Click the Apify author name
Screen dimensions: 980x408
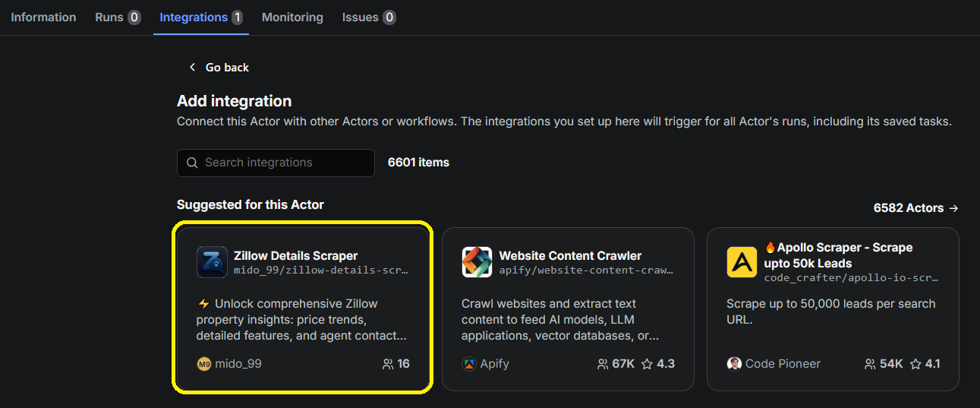tap(495, 364)
